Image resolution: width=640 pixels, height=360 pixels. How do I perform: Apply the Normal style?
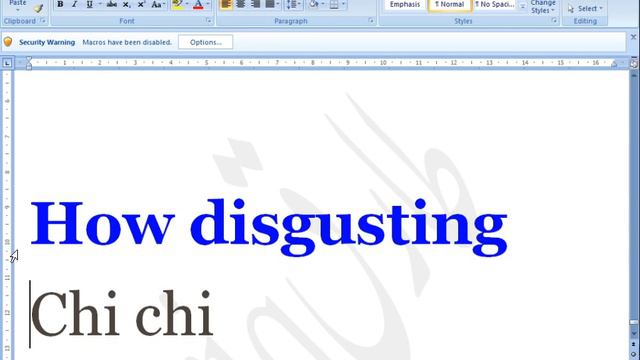pos(449,4)
